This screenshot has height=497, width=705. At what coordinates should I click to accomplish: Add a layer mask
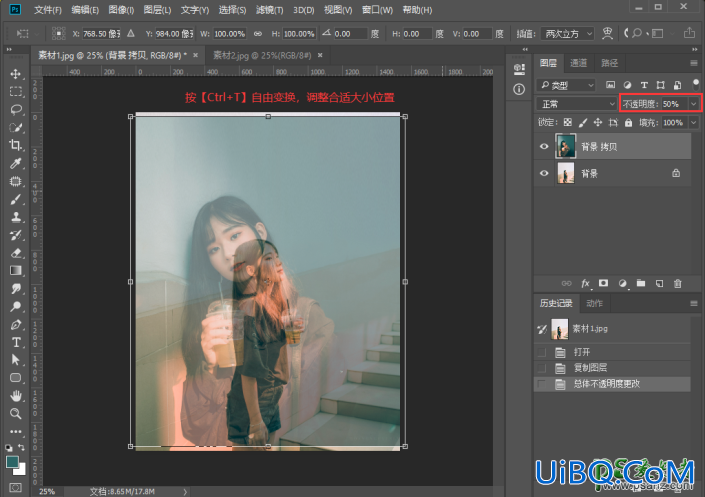pyautogui.click(x=603, y=283)
